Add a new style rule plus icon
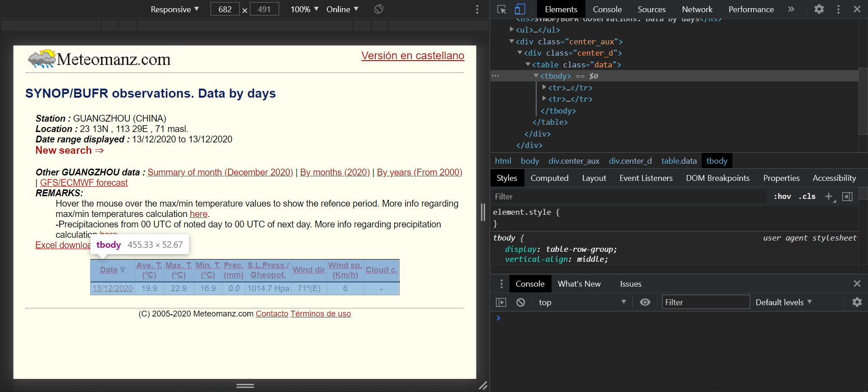 coord(829,196)
